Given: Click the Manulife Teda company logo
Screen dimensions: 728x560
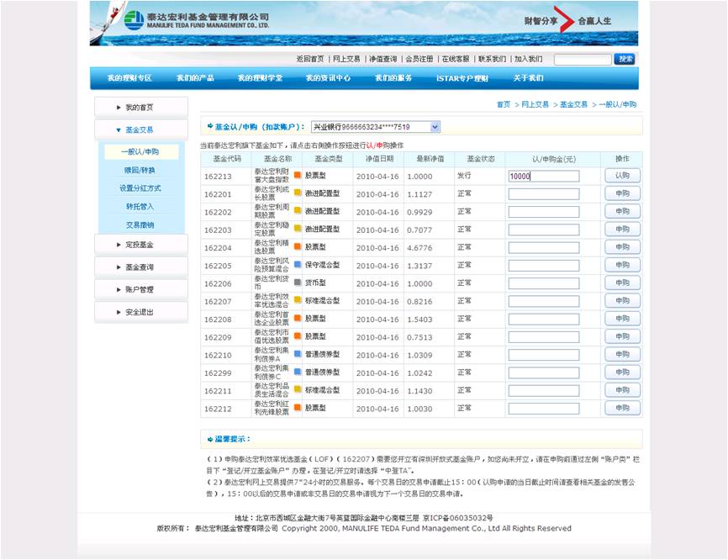Looking at the screenshot, I should pos(196,20).
